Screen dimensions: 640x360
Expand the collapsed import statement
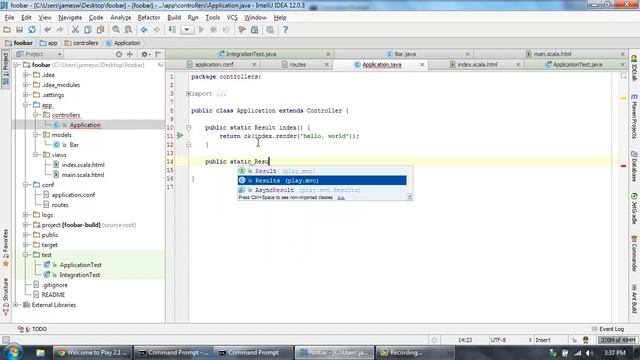point(189,94)
